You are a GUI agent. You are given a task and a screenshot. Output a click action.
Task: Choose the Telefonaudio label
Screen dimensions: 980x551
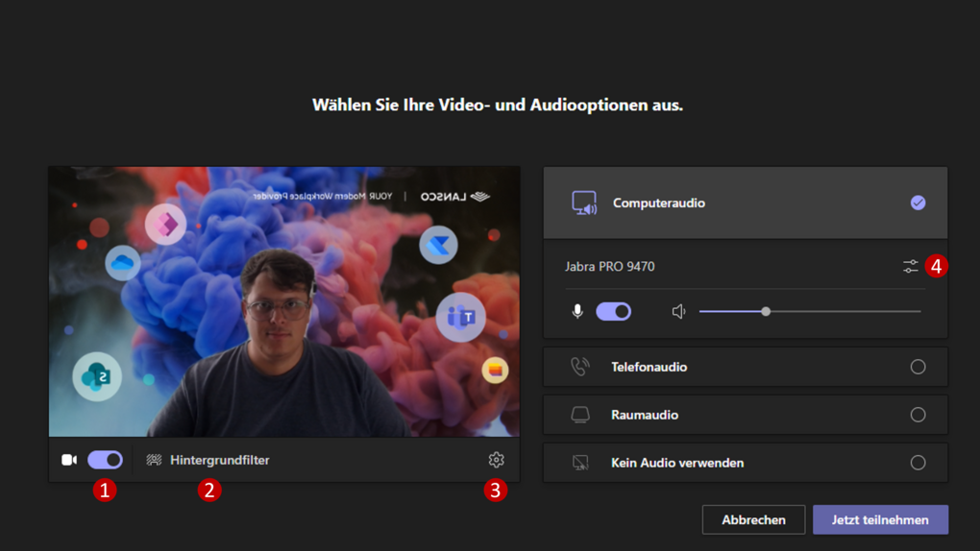click(x=649, y=367)
